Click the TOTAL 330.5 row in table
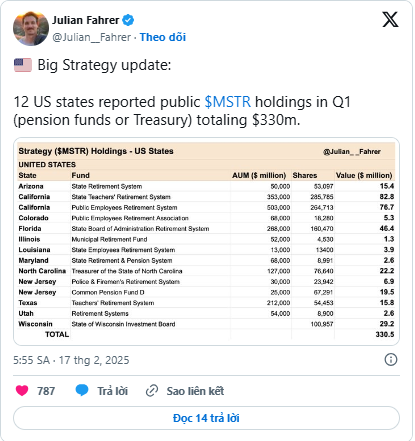 pos(206,334)
